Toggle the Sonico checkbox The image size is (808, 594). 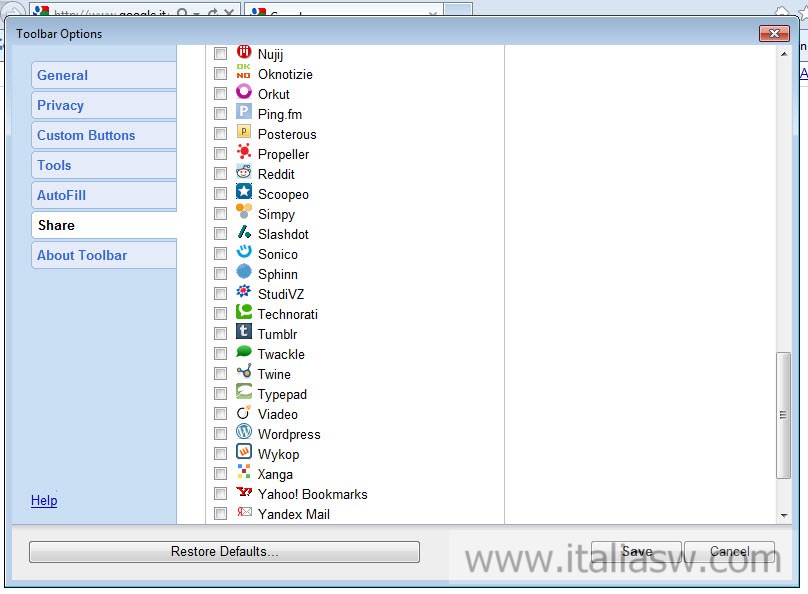pos(220,254)
